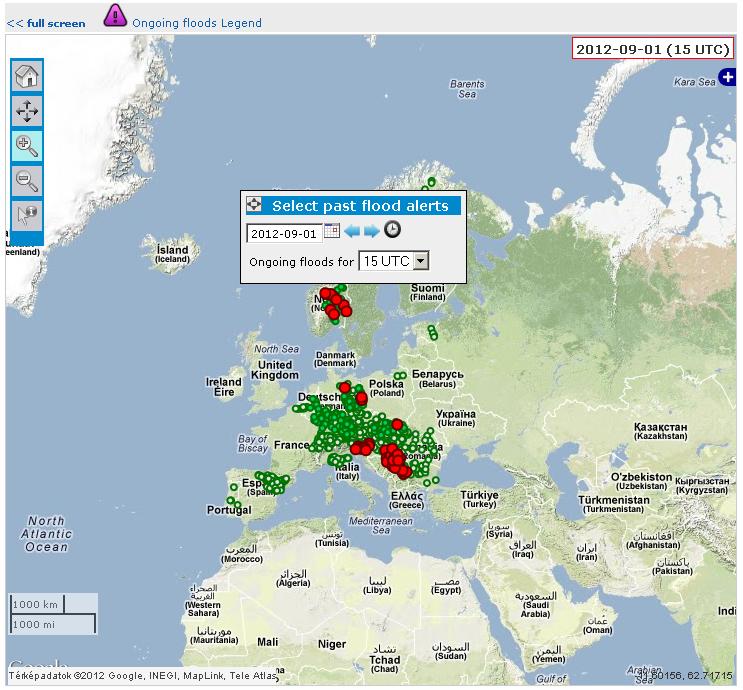This screenshot has width=743, height=690.
Task: Click the date field showing 2012-09-01
Action: (x=284, y=234)
